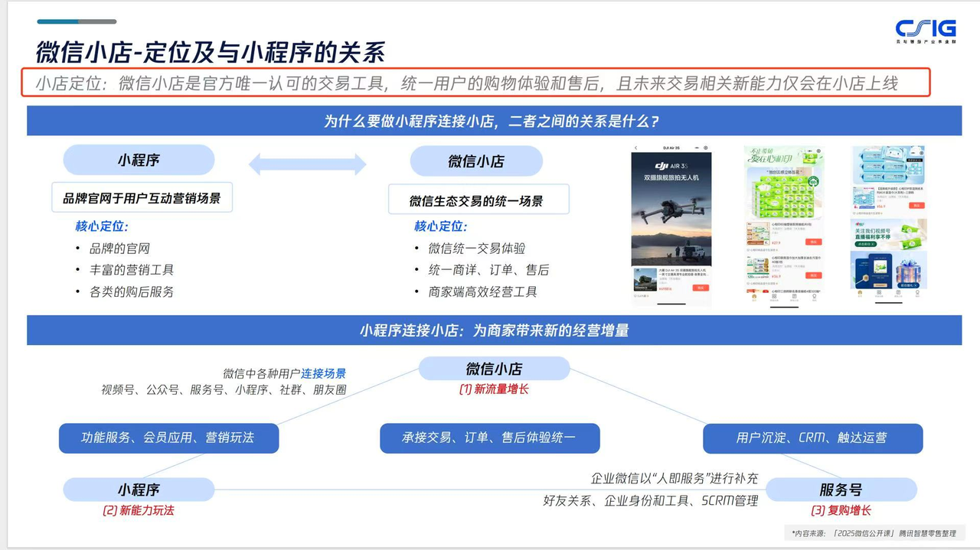Screen dimensions: 980x550
Task: Click the source note 2025微信公开课 腾讯智慧零售整理
Action: [x=873, y=532]
